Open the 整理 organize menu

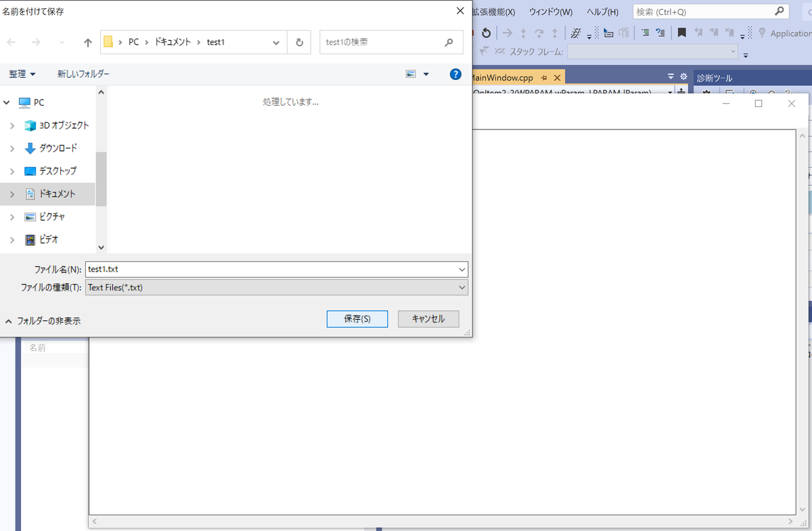click(x=22, y=74)
